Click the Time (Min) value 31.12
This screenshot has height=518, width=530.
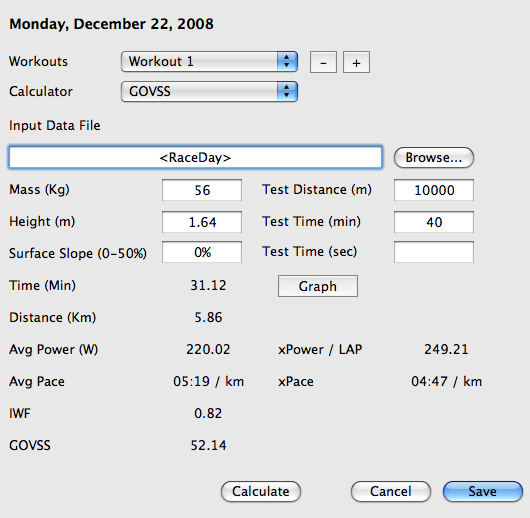point(208,285)
